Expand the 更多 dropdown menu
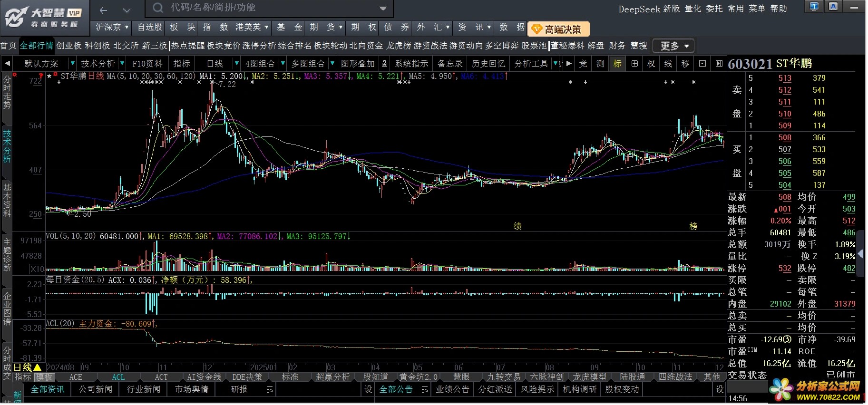Viewport: 868px width, 405px height. point(673,46)
